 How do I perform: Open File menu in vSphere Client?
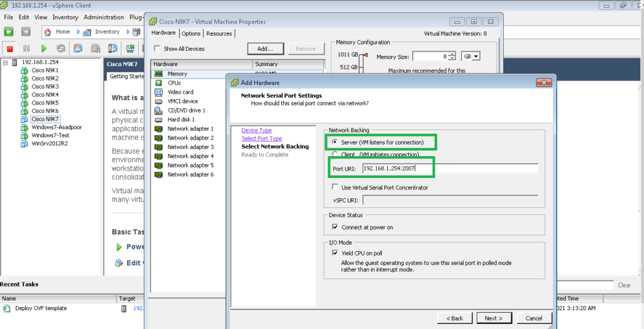coord(9,17)
